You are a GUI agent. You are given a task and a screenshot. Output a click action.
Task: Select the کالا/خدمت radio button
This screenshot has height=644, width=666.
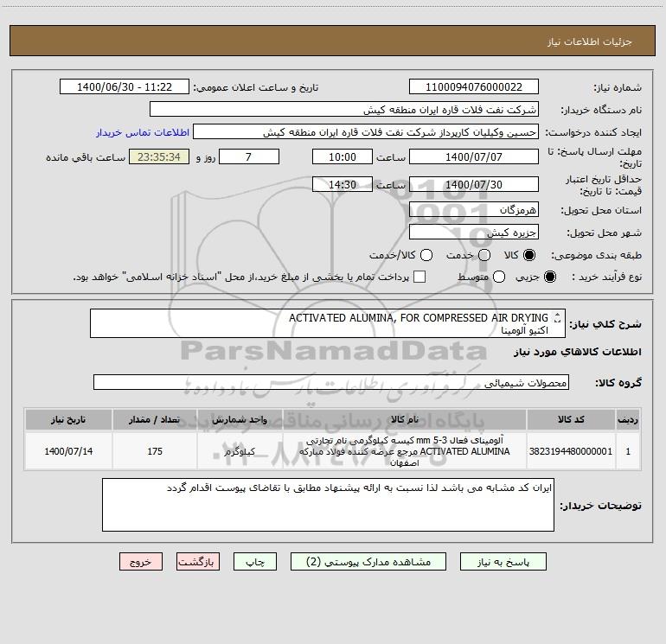(426, 255)
